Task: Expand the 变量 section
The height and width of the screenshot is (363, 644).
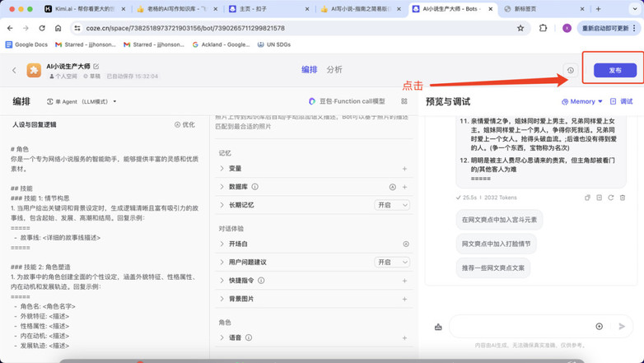Action: (222, 169)
